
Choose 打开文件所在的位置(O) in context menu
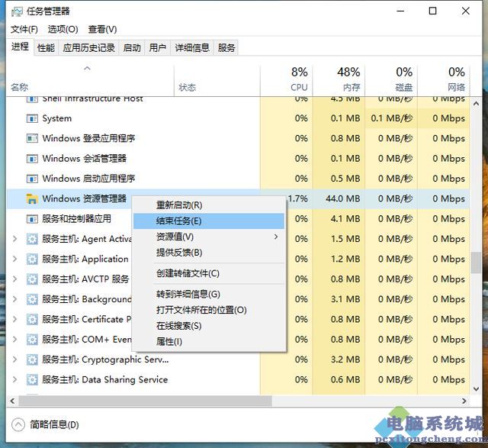pos(209,310)
